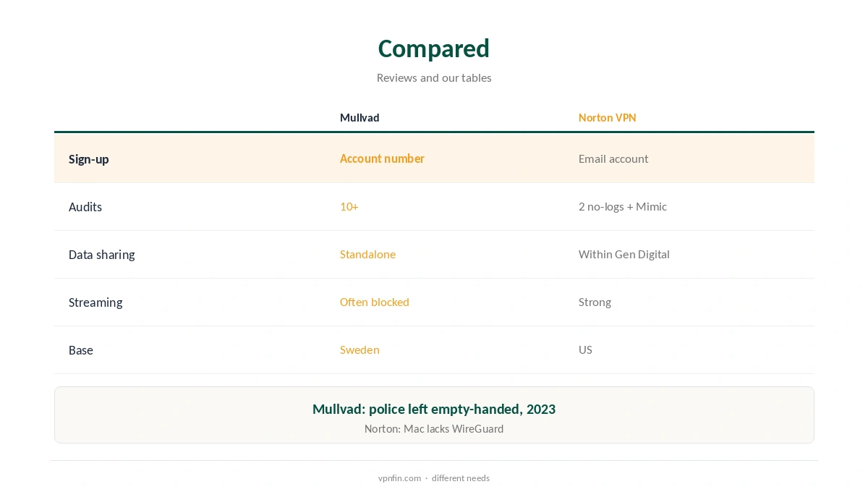This screenshot has width=868, height=492.
Task: Select the 'Streaming' row label
Action: click(95, 302)
